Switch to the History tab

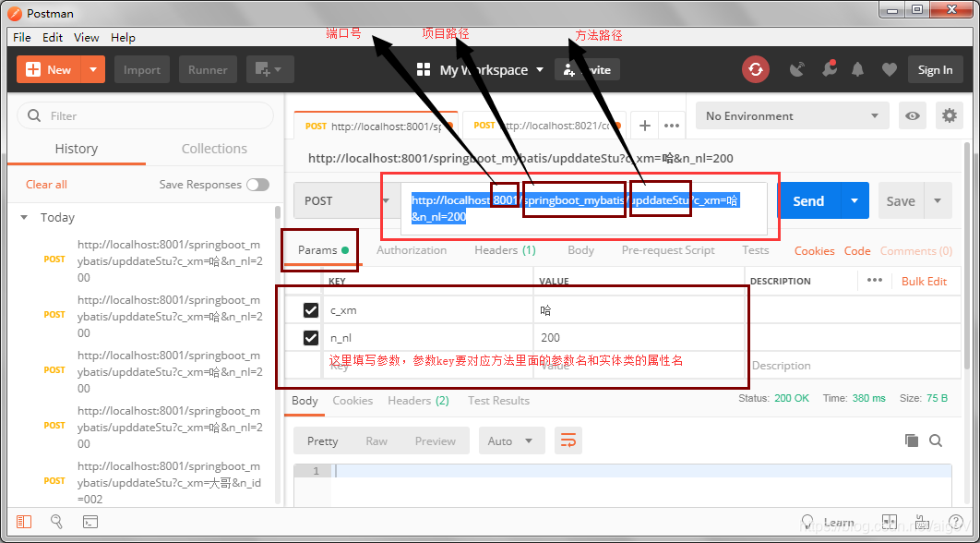[77, 149]
